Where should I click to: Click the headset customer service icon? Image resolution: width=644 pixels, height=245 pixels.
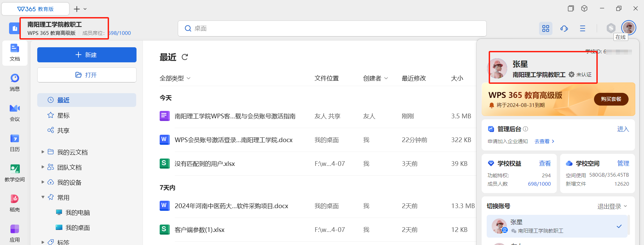(564, 28)
